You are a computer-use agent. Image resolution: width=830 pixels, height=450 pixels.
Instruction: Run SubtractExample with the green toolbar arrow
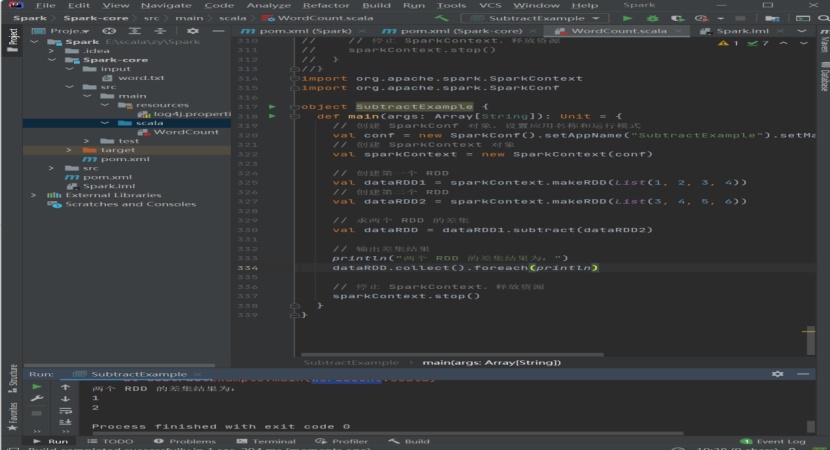(627, 18)
